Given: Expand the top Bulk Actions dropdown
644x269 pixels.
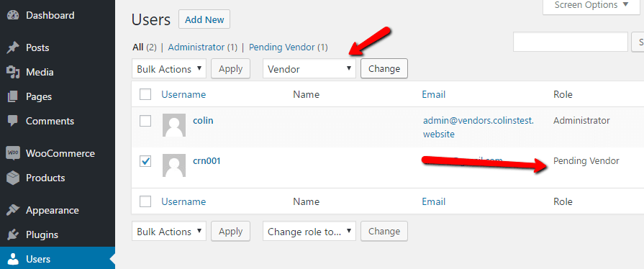Looking at the screenshot, I should [x=169, y=68].
